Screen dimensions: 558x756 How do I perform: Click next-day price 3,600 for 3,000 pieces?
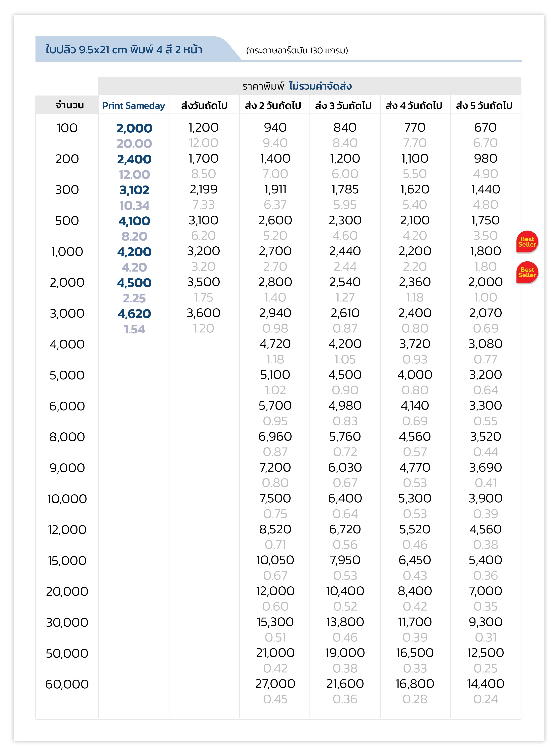(203, 313)
